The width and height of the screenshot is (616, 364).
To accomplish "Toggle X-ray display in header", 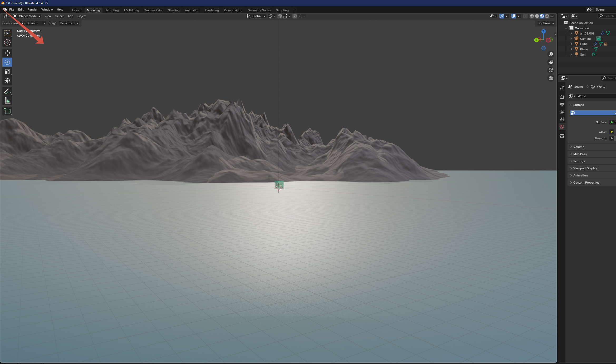I will (525, 16).
